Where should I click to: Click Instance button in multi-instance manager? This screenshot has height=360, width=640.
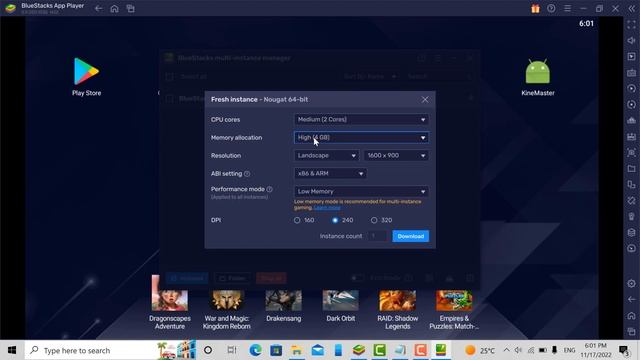pyautogui.click(x=187, y=278)
